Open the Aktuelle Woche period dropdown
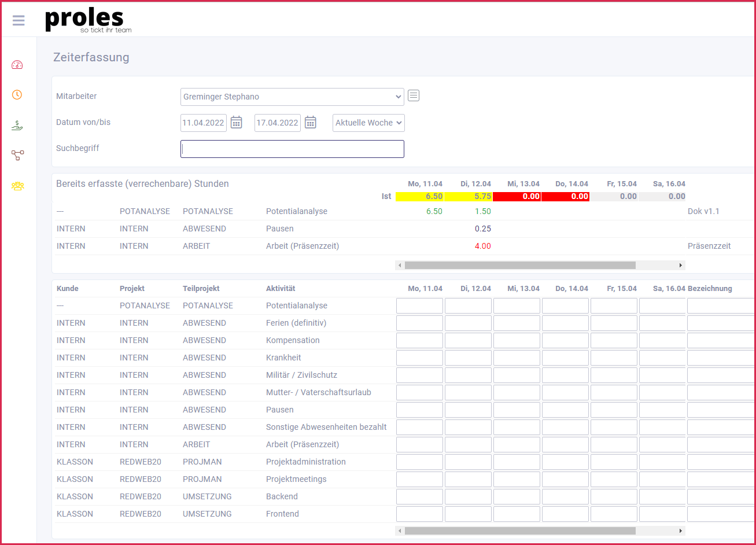Image resolution: width=756 pixels, height=545 pixels. click(x=368, y=123)
